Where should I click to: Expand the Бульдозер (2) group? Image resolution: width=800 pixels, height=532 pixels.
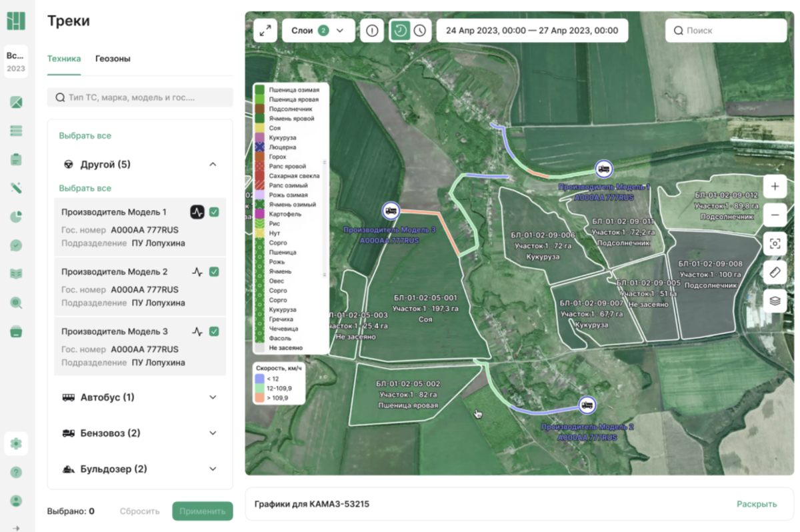213,469
